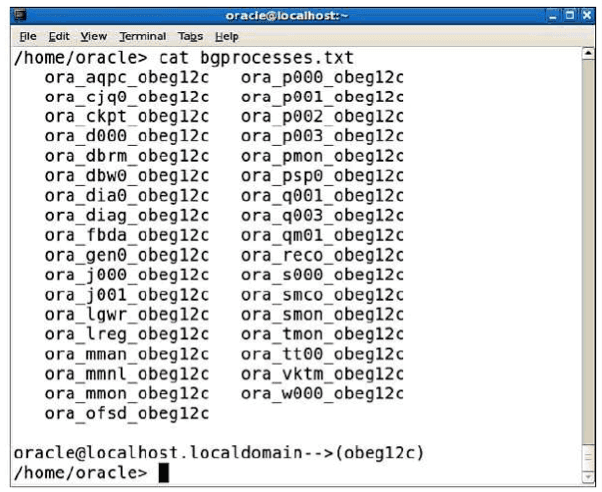Click the scrollbar up arrow
The height and width of the screenshot is (492, 602).
[x=588, y=54]
